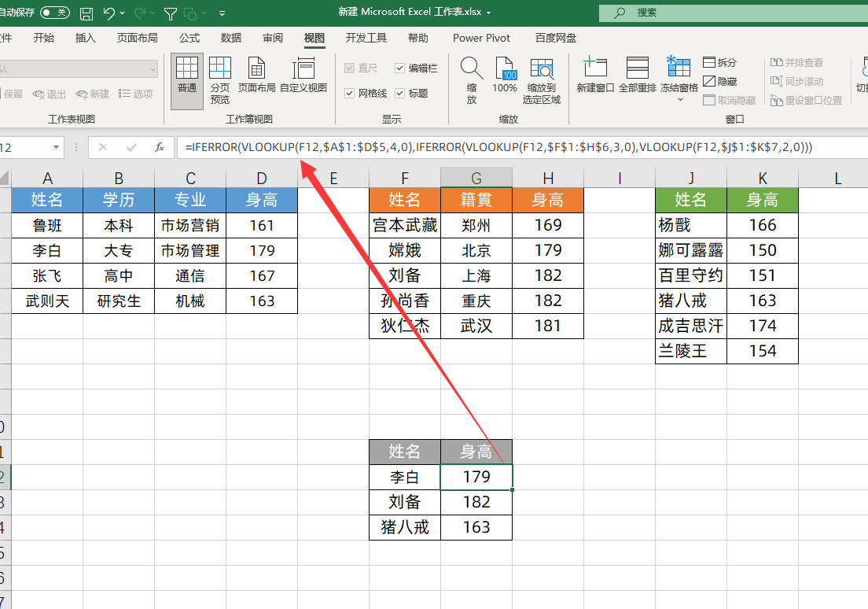868x609 pixels.
Task: Toggle the AutoSave (自动保存) switch
Action: coord(54,13)
